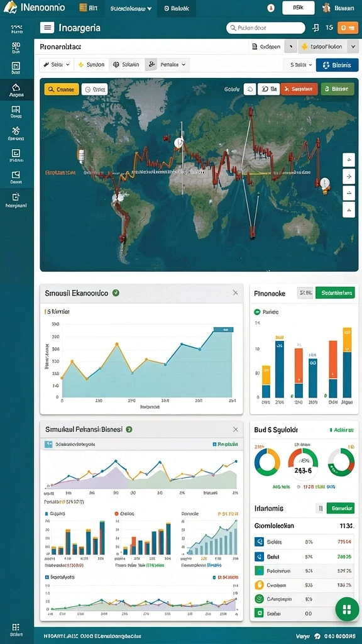
Task: Click the yellow search button on map
Action: (62, 89)
